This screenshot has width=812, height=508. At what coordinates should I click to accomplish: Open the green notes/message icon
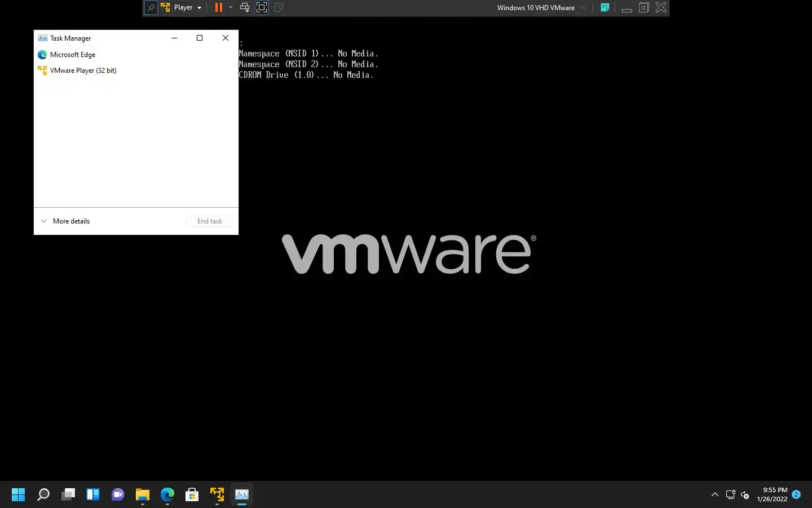point(605,7)
